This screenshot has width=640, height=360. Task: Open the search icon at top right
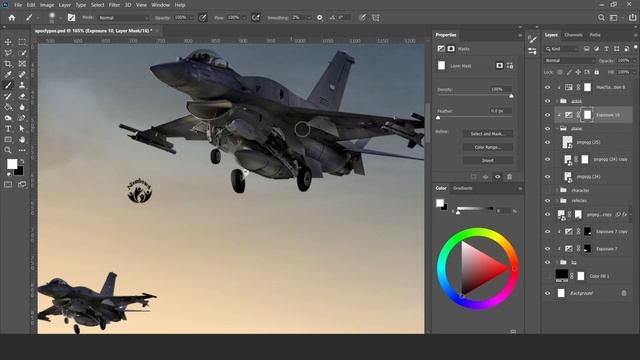pyautogui.click(x=601, y=18)
